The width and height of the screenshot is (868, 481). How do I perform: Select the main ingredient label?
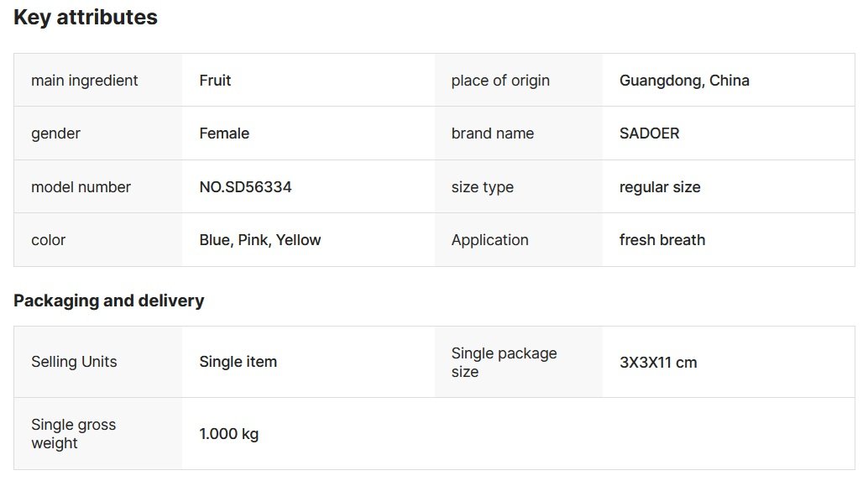(85, 81)
